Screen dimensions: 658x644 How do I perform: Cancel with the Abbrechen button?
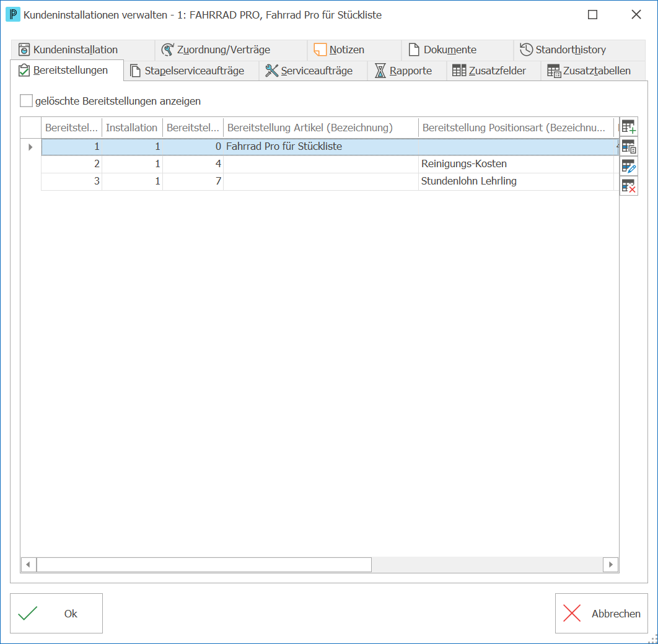[602, 614]
